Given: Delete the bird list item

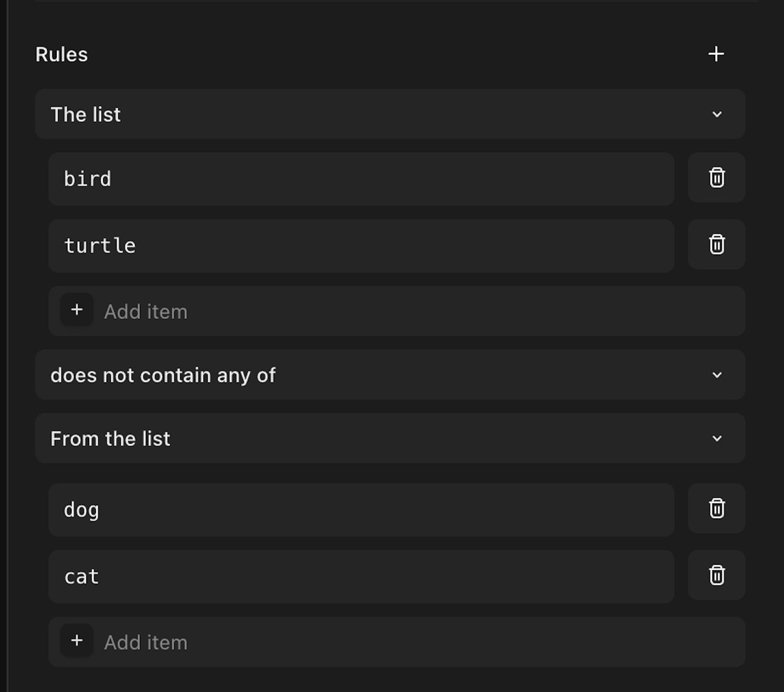Looking at the screenshot, I should [x=716, y=178].
